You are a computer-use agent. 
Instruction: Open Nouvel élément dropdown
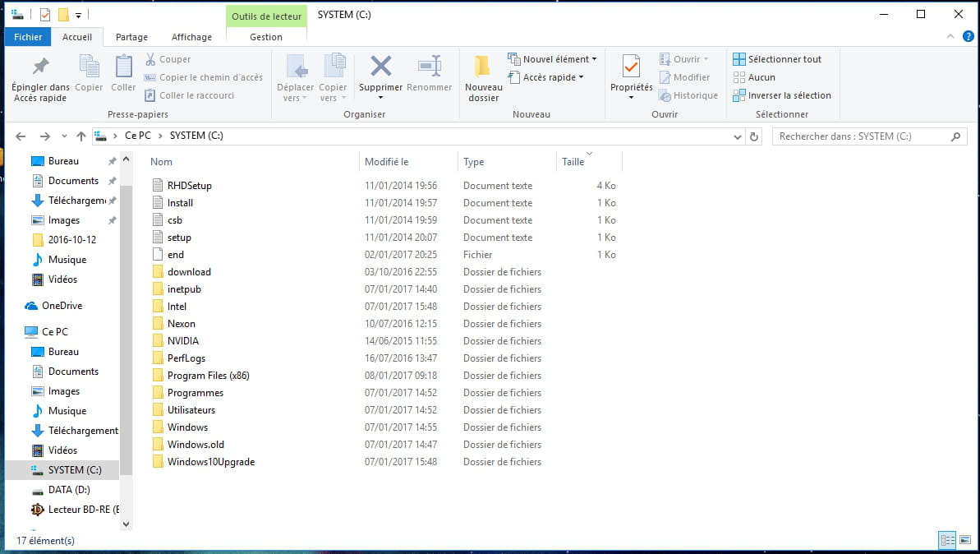(x=552, y=59)
